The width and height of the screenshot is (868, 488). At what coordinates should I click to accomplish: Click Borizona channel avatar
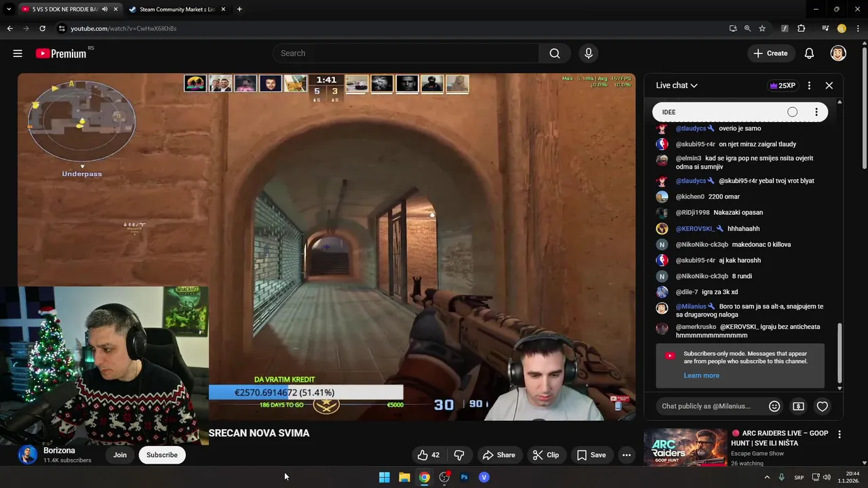click(x=28, y=455)
